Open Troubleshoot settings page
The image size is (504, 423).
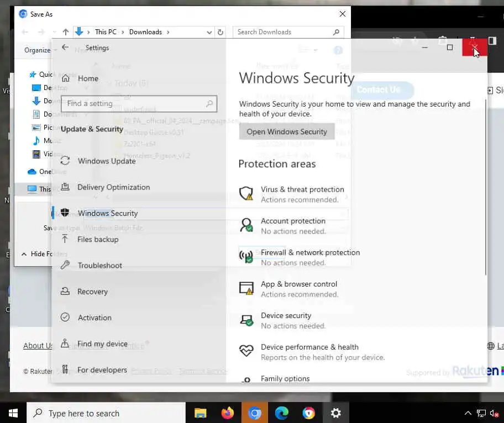coord(99,266)
